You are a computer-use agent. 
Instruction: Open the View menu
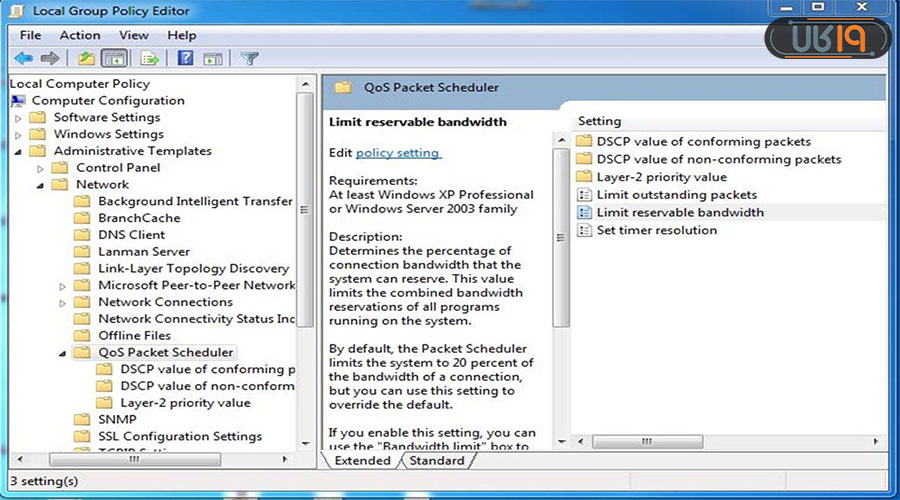point(133,35)
